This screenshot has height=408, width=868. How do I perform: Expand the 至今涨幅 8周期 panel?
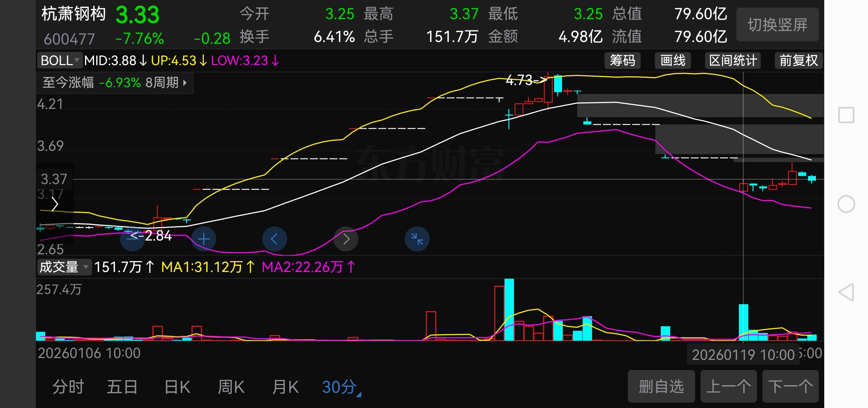(115, 83)
